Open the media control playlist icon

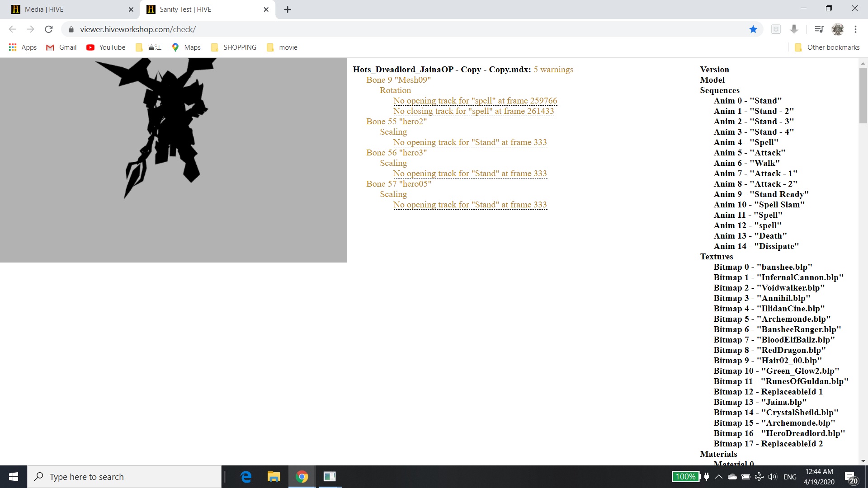(819, 29)
